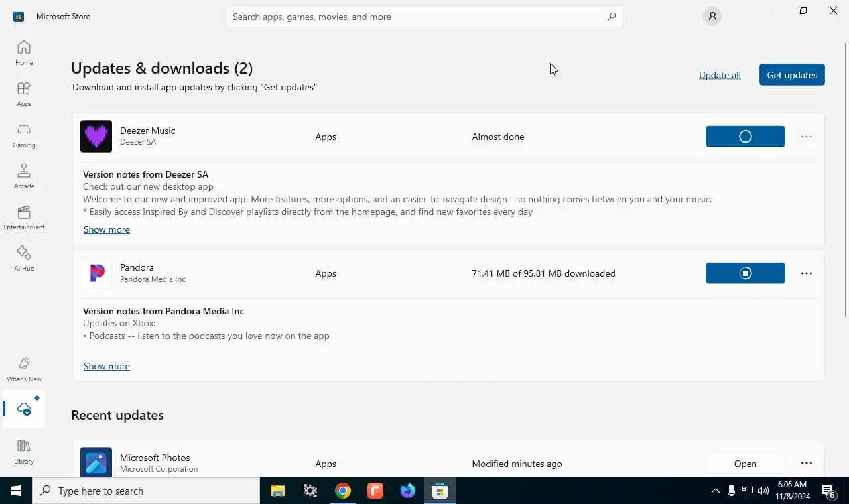Show more Pandora version notes

107,366
